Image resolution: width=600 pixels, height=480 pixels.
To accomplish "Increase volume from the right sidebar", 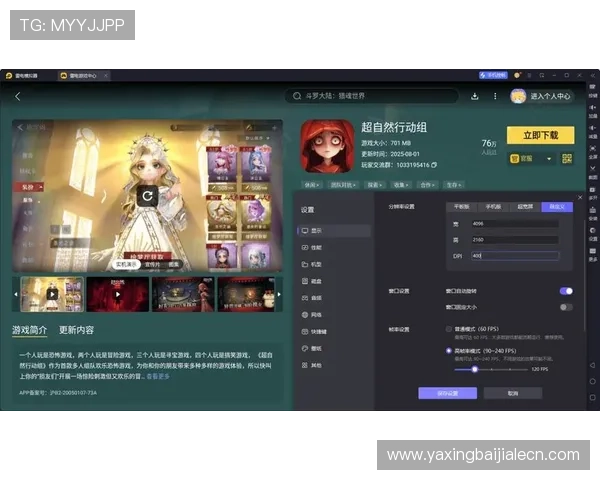I will (x=592, y=111).
